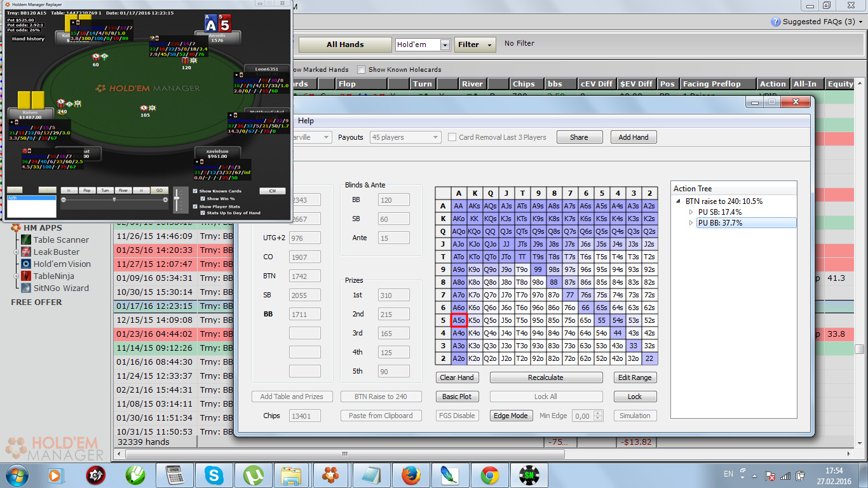Click the Share button

pyautogui.click(x=579, y=137)
